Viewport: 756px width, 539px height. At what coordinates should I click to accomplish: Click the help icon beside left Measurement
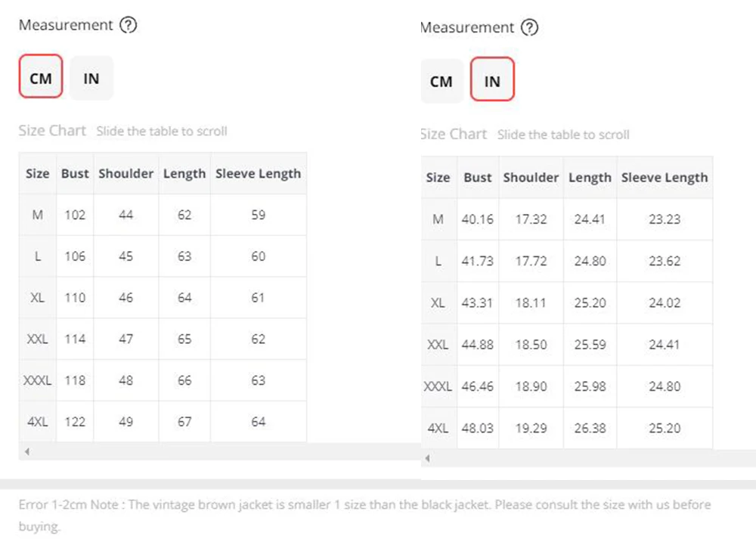pyautogui.click(x=129, y=25)
